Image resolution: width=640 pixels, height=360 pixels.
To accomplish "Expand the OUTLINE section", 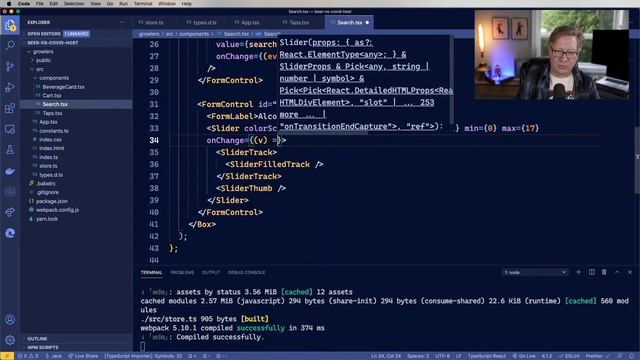I will [37, 339].
